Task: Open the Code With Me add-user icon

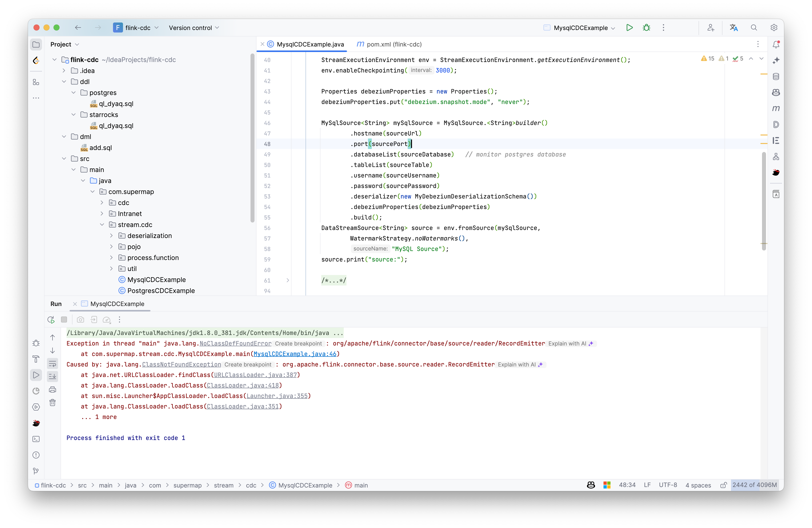Action: point(711,28)
